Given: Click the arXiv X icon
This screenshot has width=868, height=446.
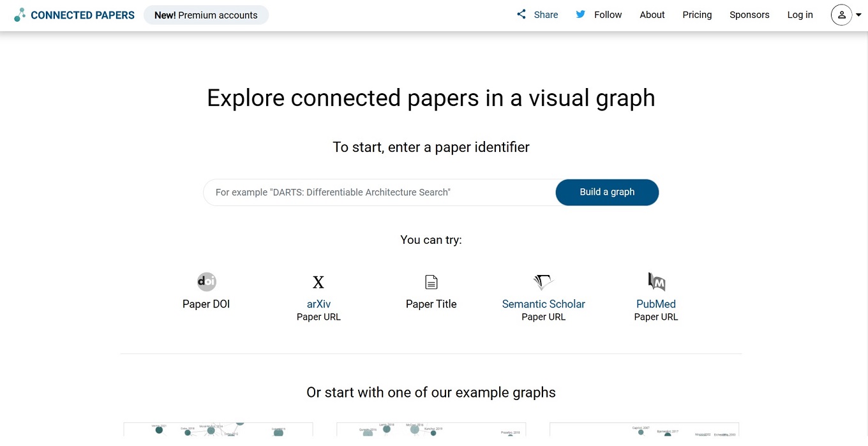Looking at the screenshot, I should 318,282.
